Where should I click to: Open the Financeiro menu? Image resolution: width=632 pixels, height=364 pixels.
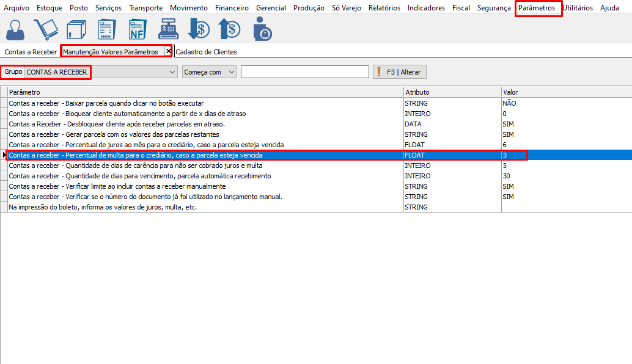[232, 8]
